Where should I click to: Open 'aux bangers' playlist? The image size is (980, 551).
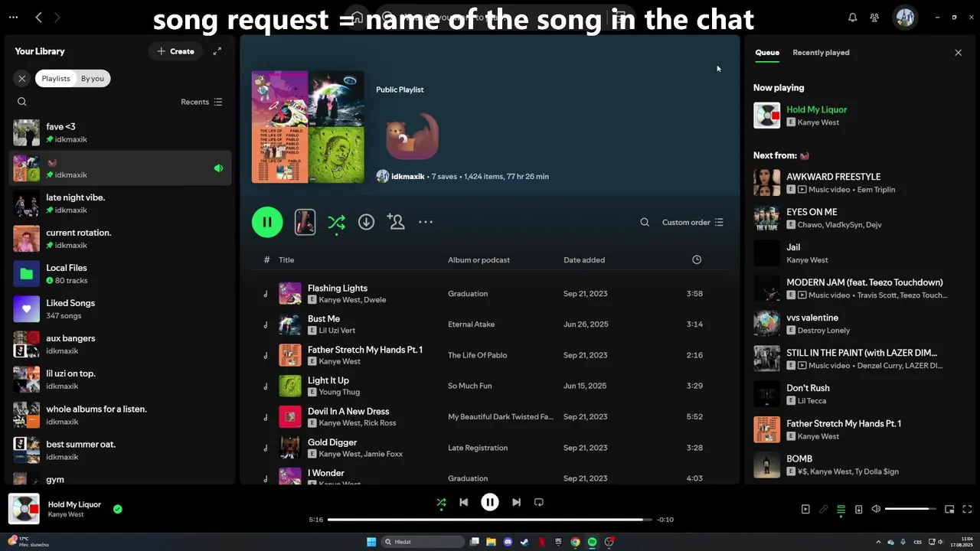[120, 344]
